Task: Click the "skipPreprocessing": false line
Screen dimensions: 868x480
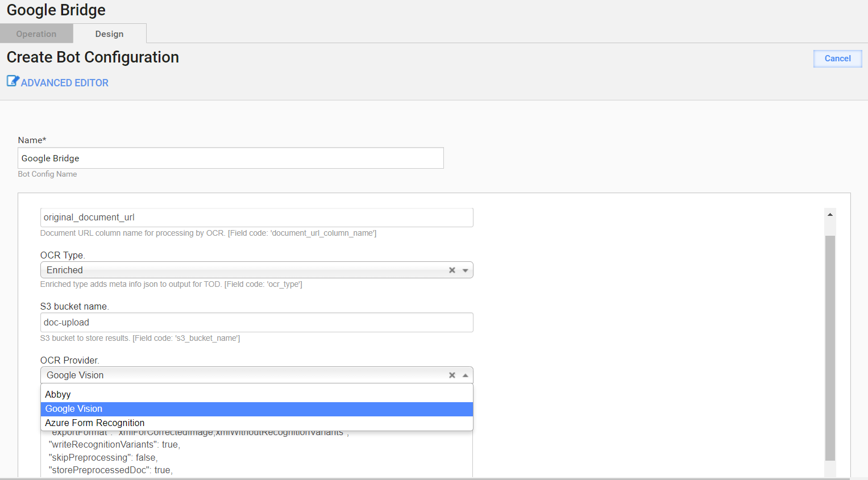Action: (x=103, y=458)
